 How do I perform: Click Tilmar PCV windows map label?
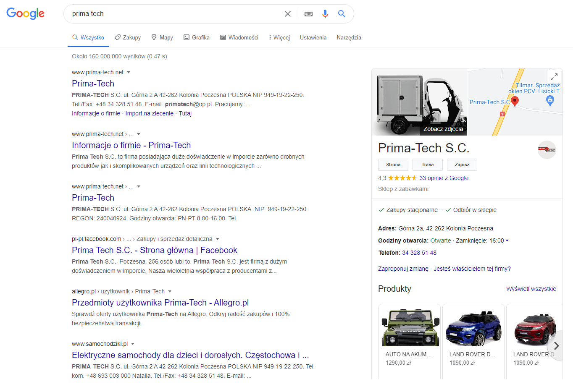point(534,88)
